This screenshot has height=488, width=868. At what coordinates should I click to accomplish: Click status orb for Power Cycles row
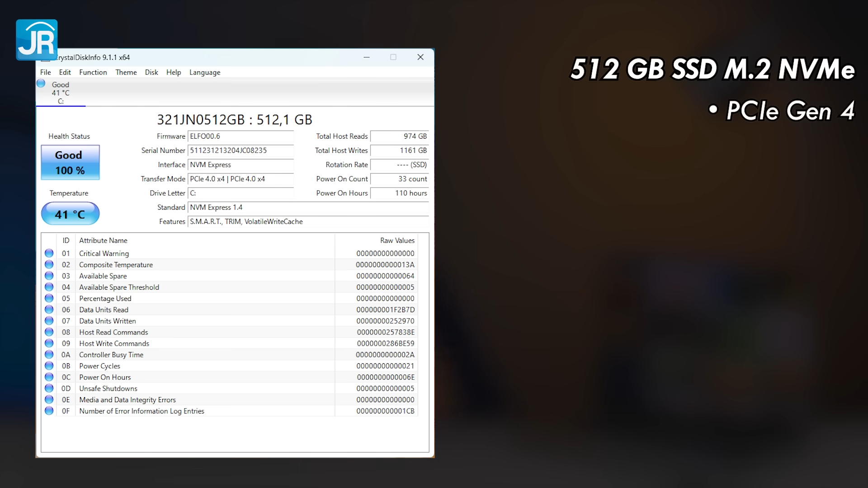pos(49,366)
